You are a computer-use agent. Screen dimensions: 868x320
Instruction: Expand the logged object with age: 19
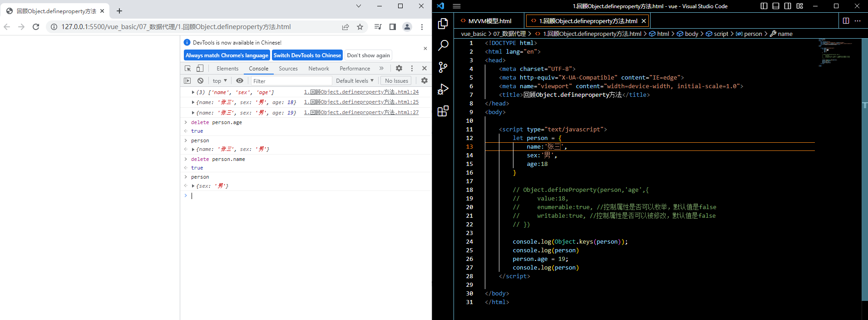point(193,113)
